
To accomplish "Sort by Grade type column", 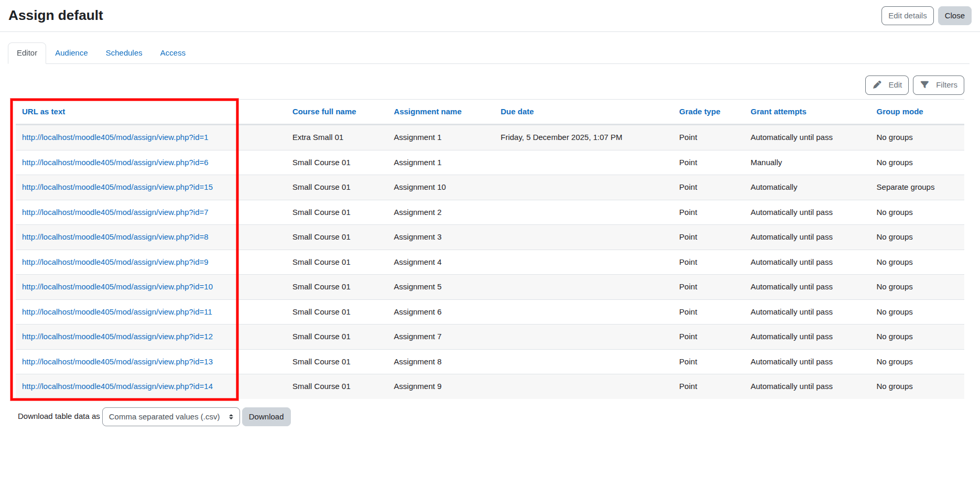I will [x=700, y=112].
